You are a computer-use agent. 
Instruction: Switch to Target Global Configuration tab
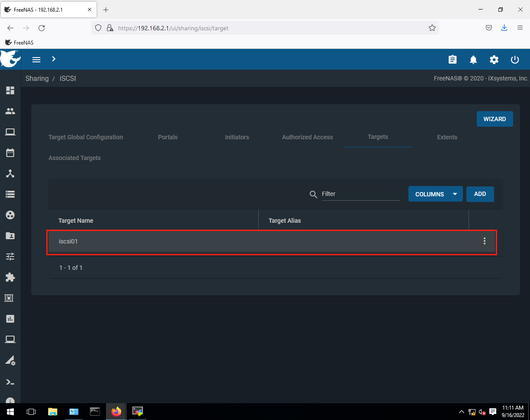click(86, 137)
